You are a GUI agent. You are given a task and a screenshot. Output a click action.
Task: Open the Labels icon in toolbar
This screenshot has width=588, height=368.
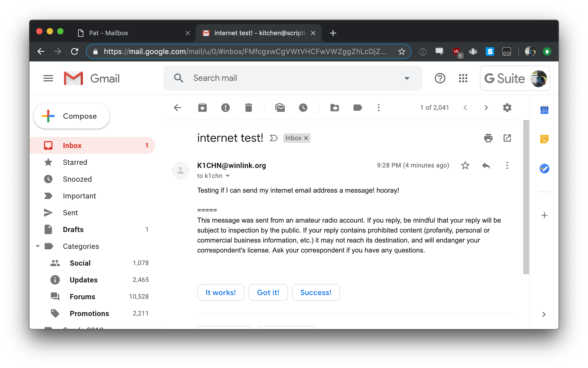(358, 108)
